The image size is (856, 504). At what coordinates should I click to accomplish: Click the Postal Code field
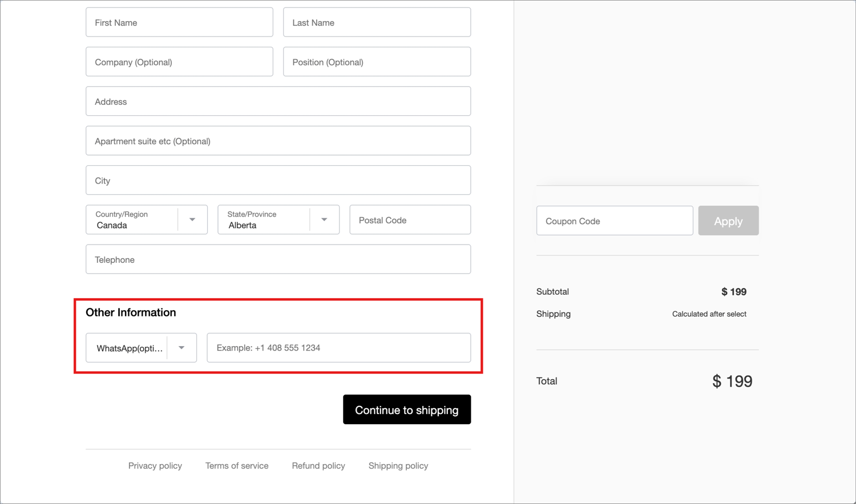[x=410, y=220]
